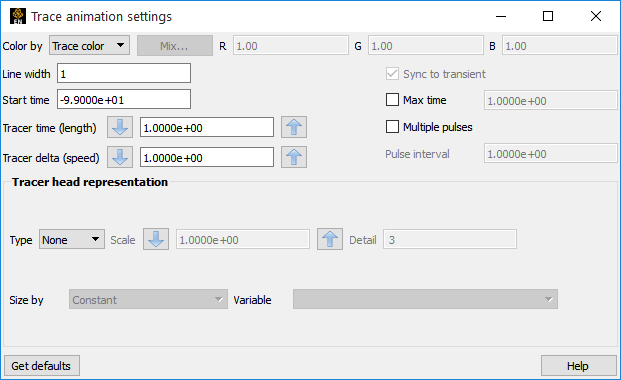Decrease Tracer delta speed with down arrow
This screenshot has height=380, width=621.
click(x=120, y=157)
